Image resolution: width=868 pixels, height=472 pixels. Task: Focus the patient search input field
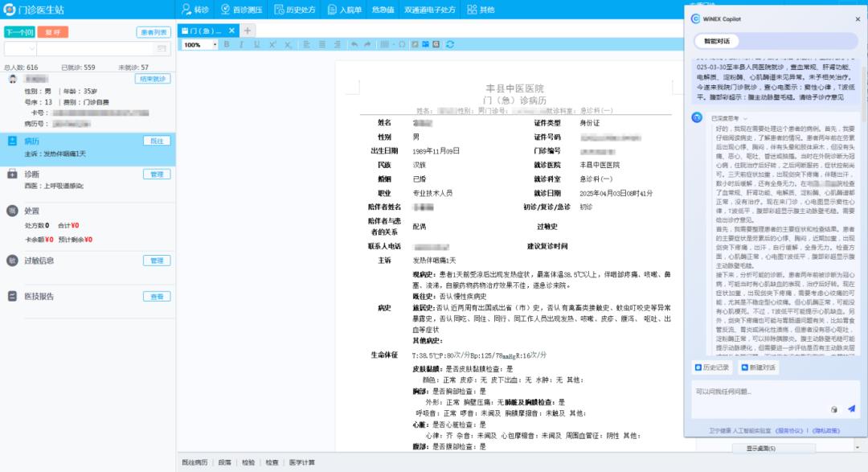[96, 49]
